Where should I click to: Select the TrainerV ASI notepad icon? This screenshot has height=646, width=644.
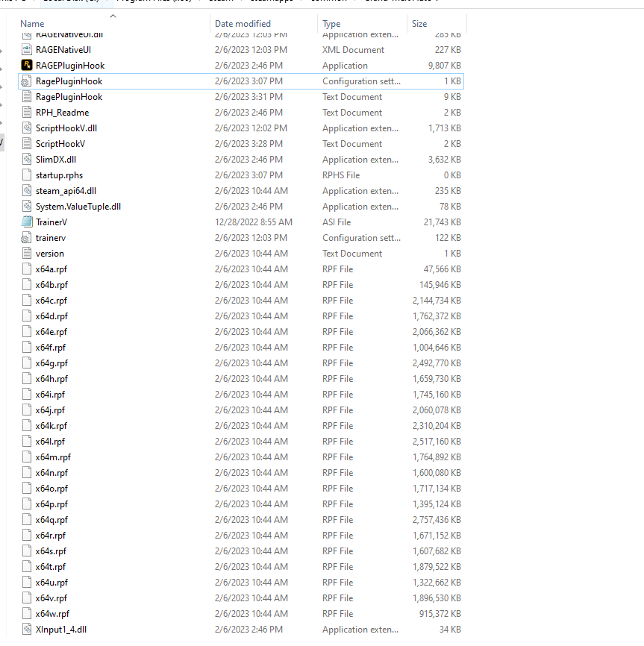(27, 222)
